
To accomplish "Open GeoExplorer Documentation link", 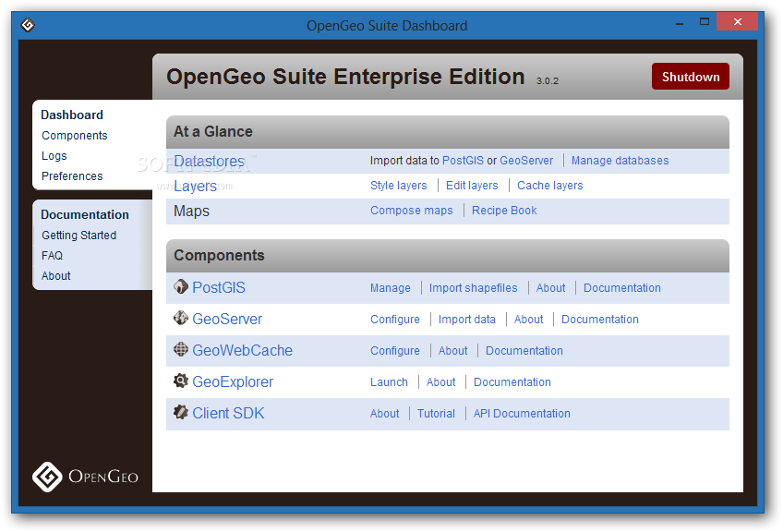I will coord(512,382).
